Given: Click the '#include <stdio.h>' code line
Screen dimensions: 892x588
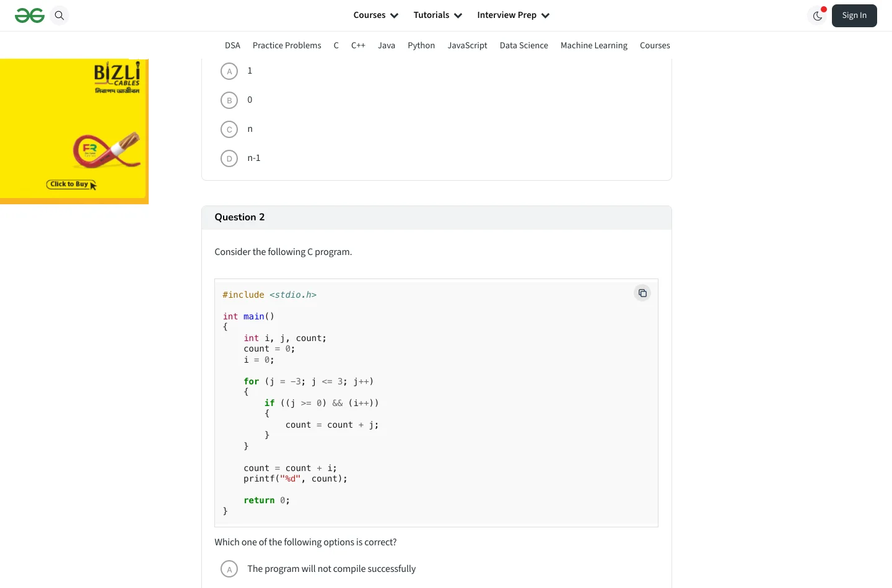Looking at the screenshot, I should click(x=269, y=295).
